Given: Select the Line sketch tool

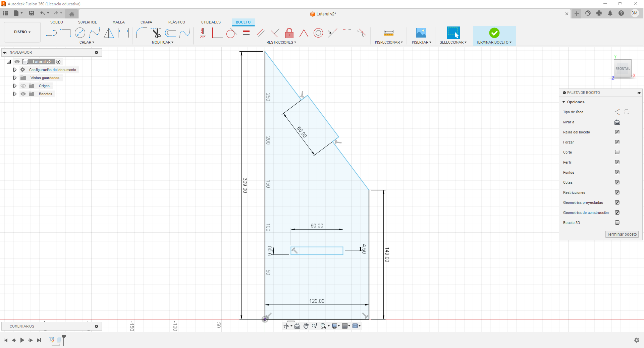Looking at the screenshot, I should [x=51, y=33].
